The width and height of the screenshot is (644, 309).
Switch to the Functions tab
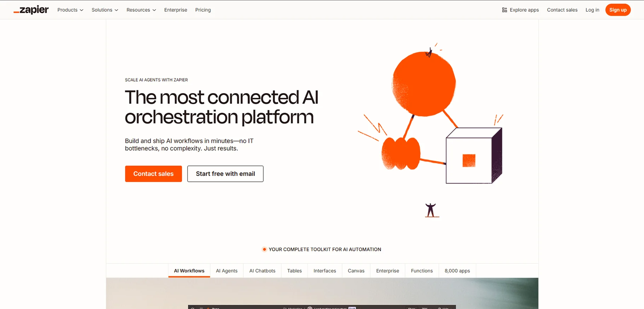(422, 271)
